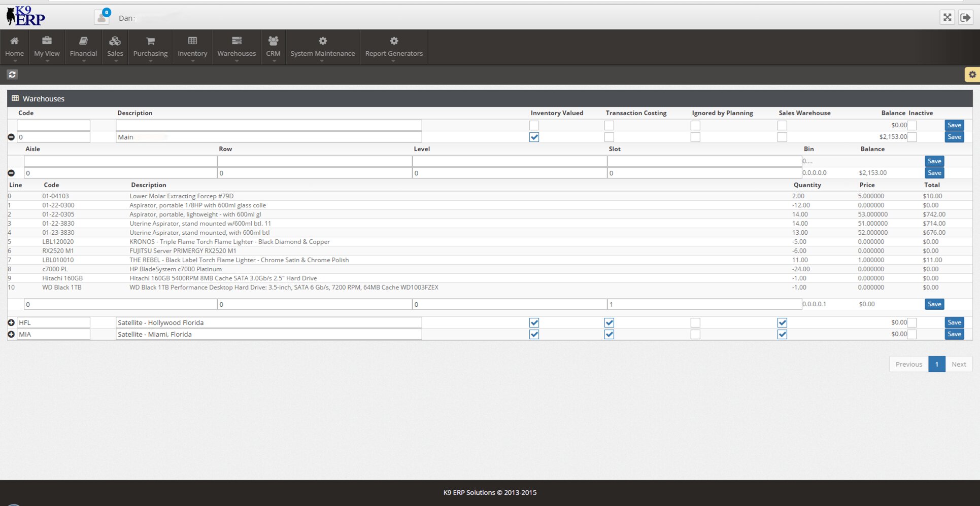The height and width of the screenshot is (506, 980).
Task: Click the Next pagination button
Action: 958,364
